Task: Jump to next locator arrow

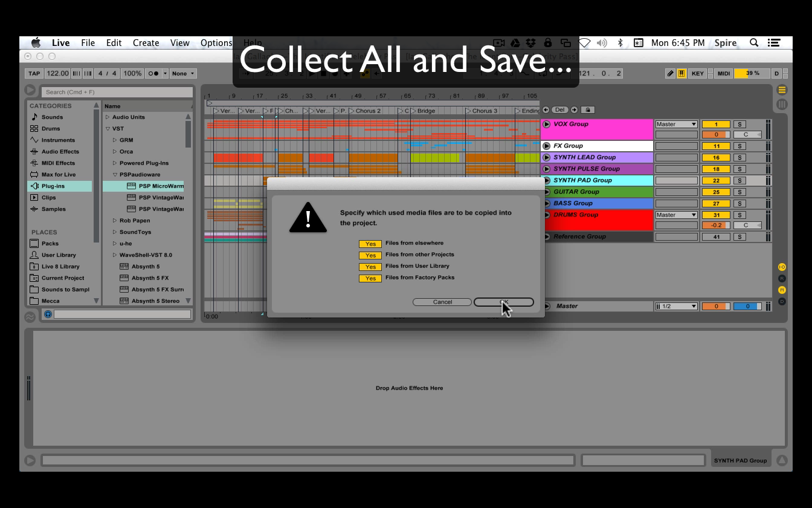Action: pyautogui.click(x=574, y=110)
